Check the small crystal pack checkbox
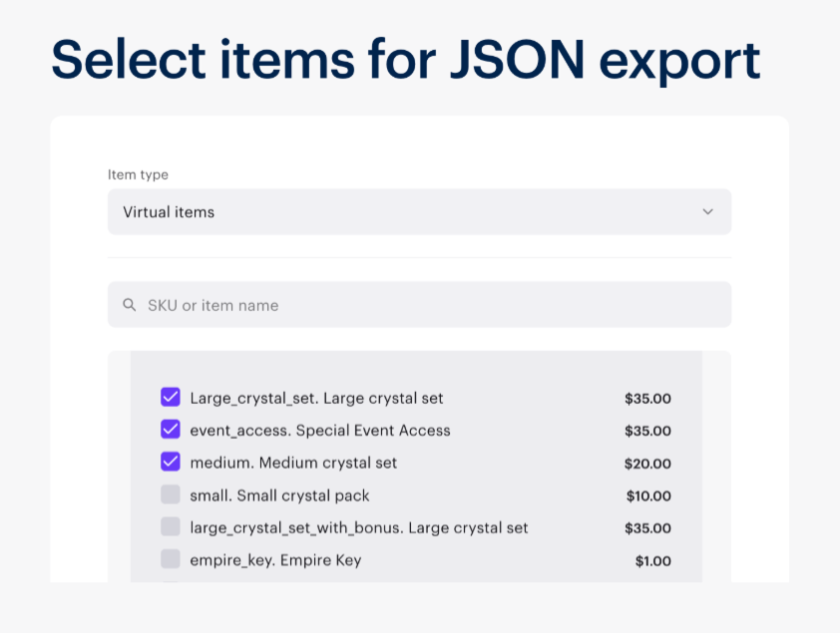This screenshot has height=633, width=840. (x=171, y=495)
